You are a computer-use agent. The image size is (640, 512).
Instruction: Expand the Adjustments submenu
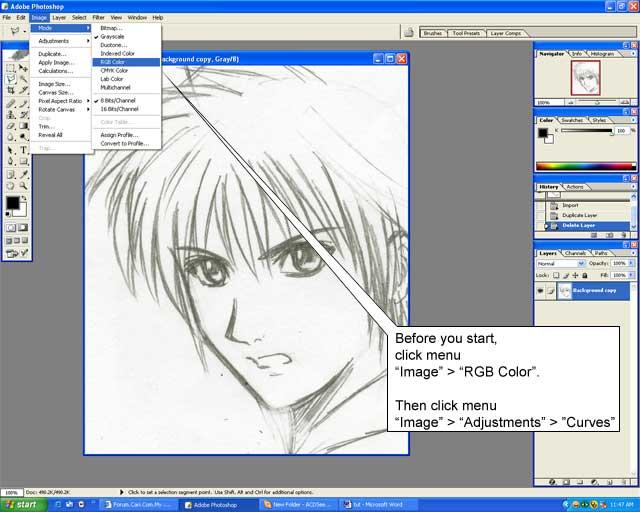61,41
